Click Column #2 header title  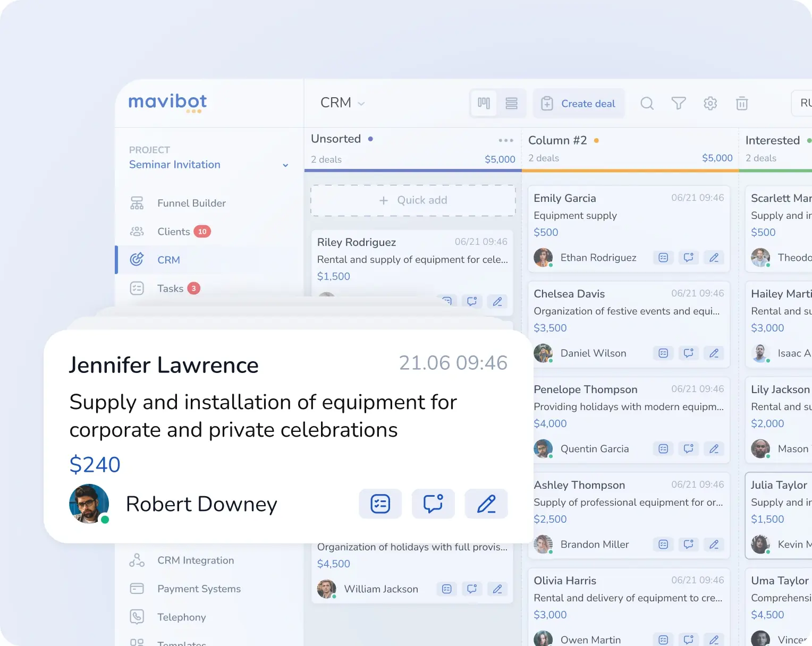click(x=557, y=140)
